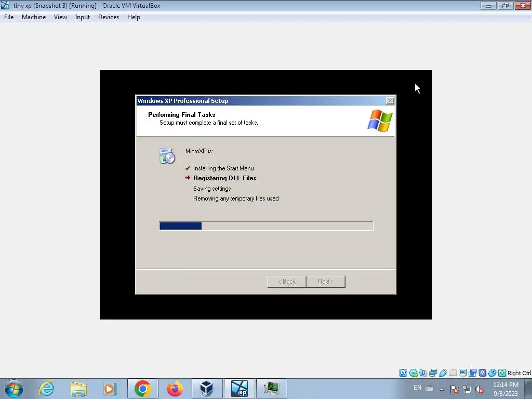Switch to Google Chrome on the taskbar
Viewport: 532px width, 399px height.
(x=142, y=389)
